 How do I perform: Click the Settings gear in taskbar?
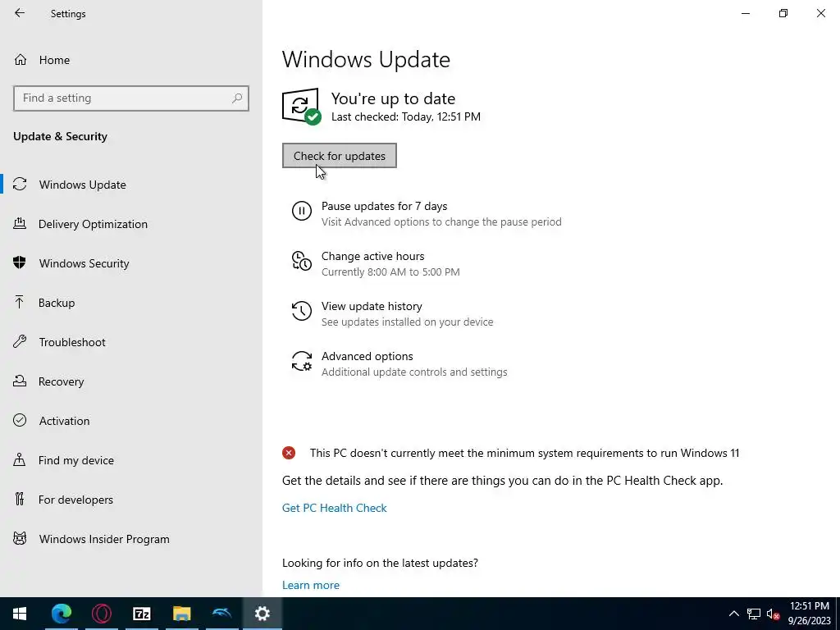262,614
